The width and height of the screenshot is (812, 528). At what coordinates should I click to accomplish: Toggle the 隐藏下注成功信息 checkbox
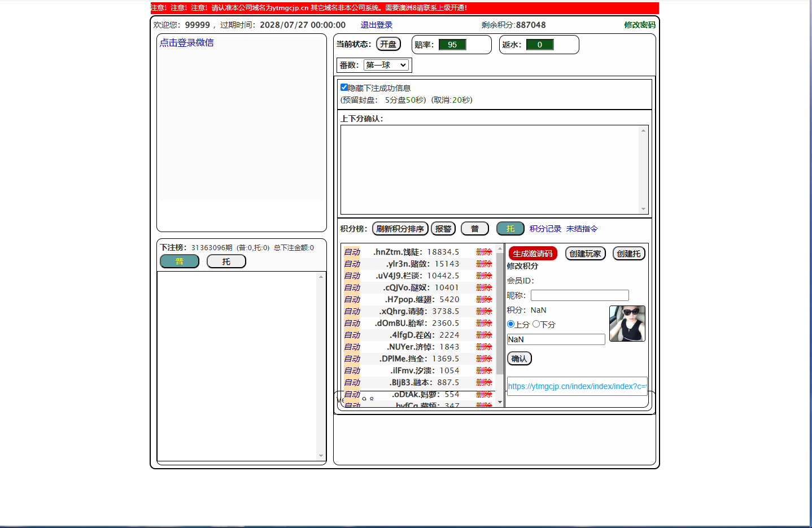[344, 87]
